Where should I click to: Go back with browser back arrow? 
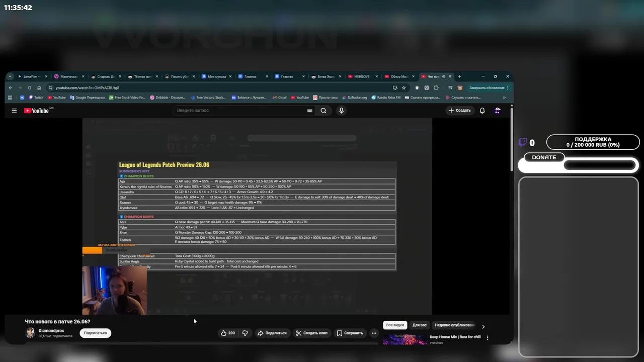point(11,87)
